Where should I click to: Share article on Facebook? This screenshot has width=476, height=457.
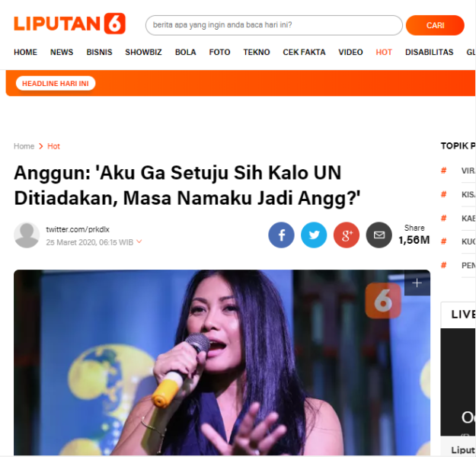point(281,235)
